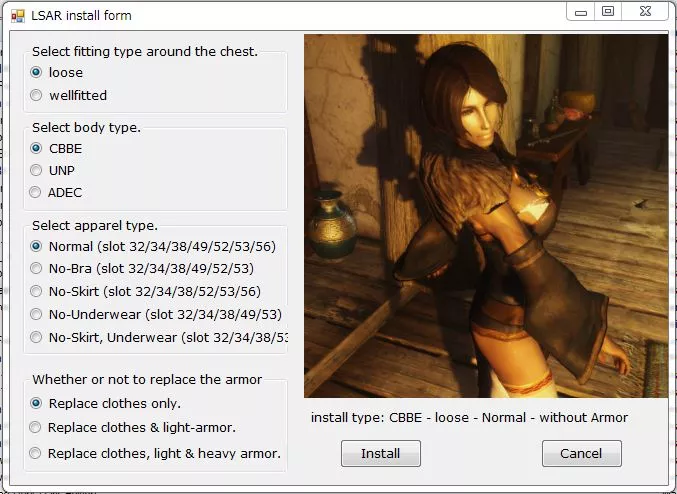Click the 'install type: CBBE - loose - Normal' summary text
The width and height of the screenshot is (677, 494).
[x=469, y=418]
